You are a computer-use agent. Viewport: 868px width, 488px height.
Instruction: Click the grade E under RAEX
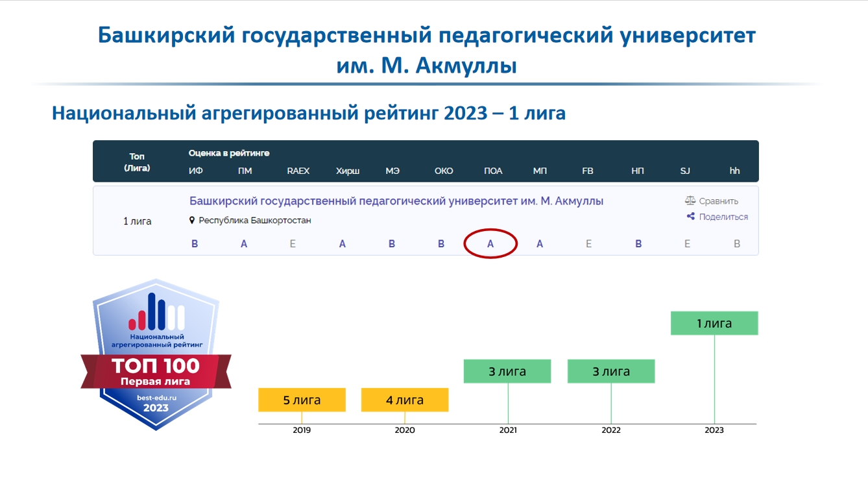coord(293,244)
